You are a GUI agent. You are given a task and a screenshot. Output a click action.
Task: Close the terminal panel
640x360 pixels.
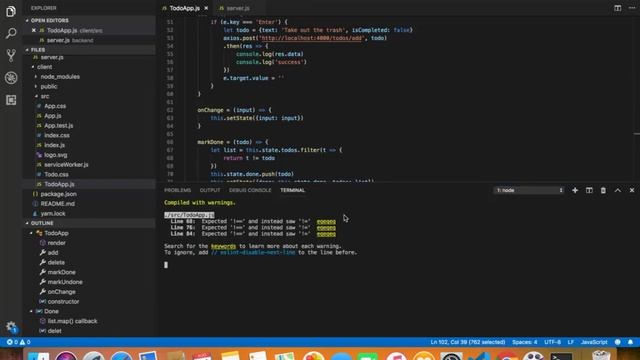pyautogui.click(x=632, y=190)
